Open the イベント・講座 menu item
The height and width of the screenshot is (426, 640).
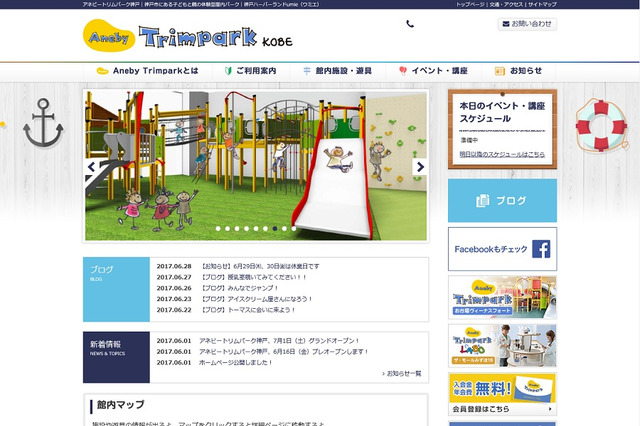pyautogui.click(x=433, y=71)
